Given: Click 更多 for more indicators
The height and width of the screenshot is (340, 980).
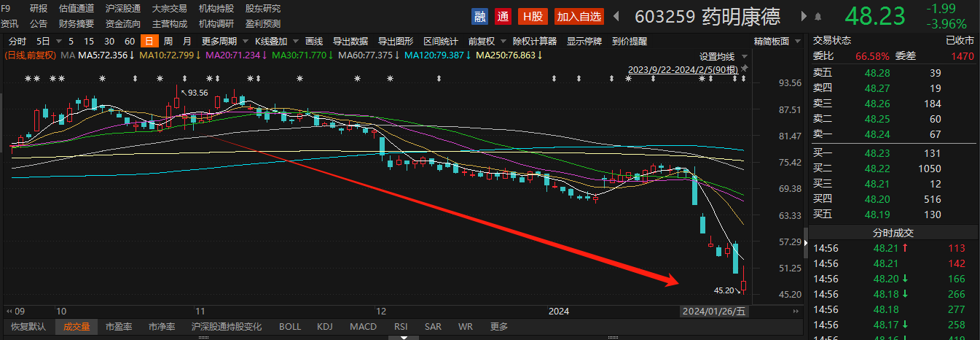Looking at the screenshot, I should (499, 327).
